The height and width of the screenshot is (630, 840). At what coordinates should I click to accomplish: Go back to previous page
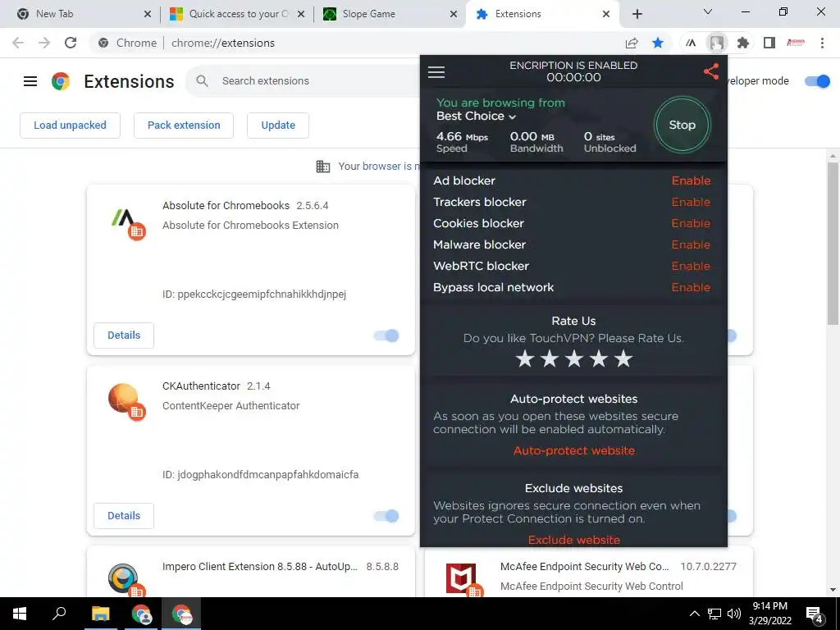(18, 43)
